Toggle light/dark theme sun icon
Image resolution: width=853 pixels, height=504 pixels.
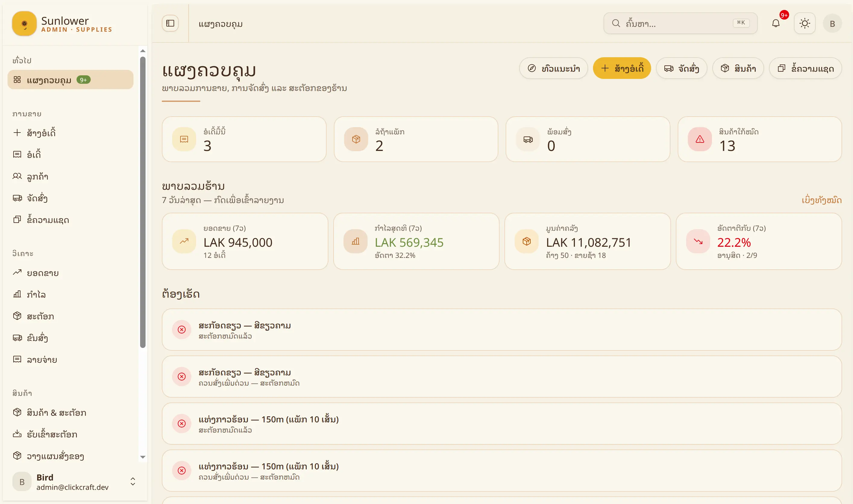point(805,23)
